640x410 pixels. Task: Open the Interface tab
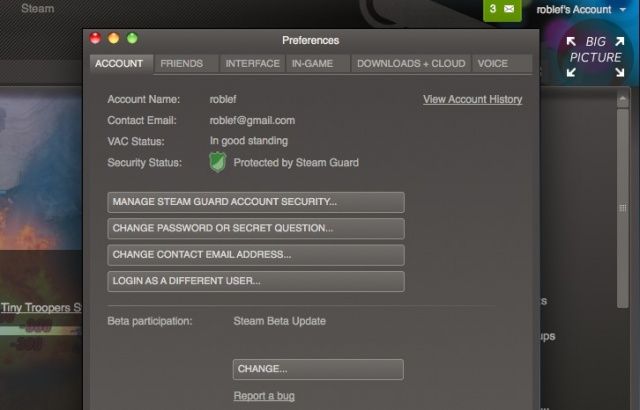pos(252,63)
